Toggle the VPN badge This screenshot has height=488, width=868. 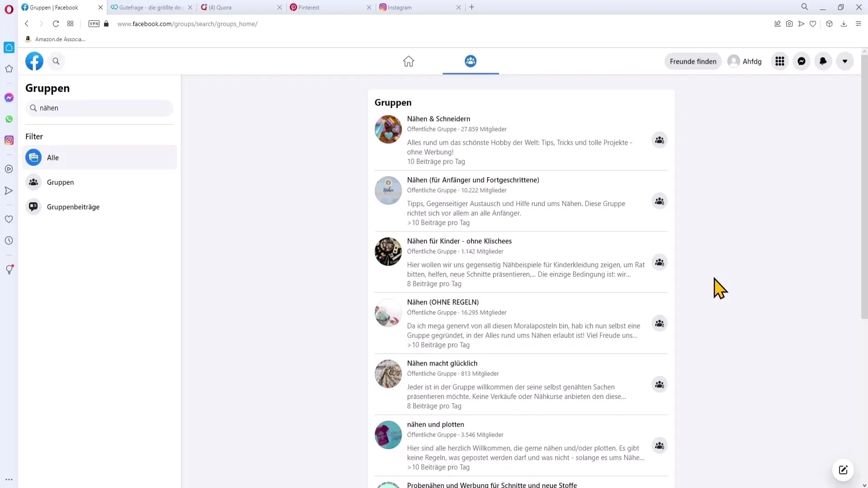[x=94, y=23]
